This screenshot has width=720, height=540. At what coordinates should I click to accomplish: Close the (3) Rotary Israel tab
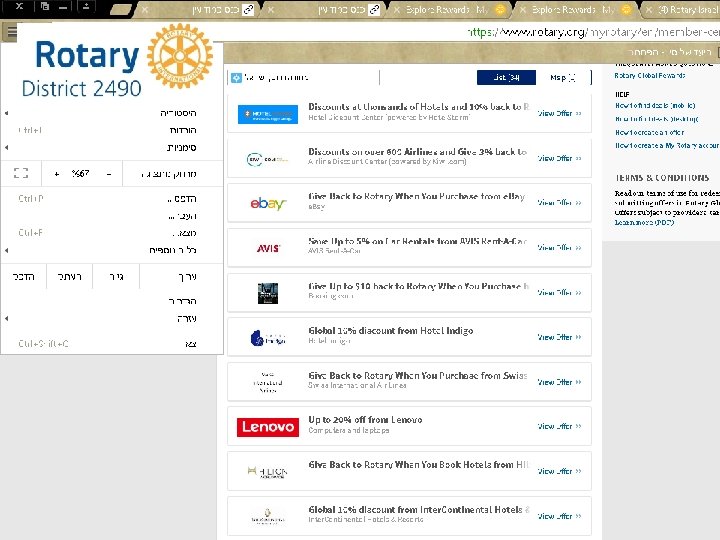[649, 10]
